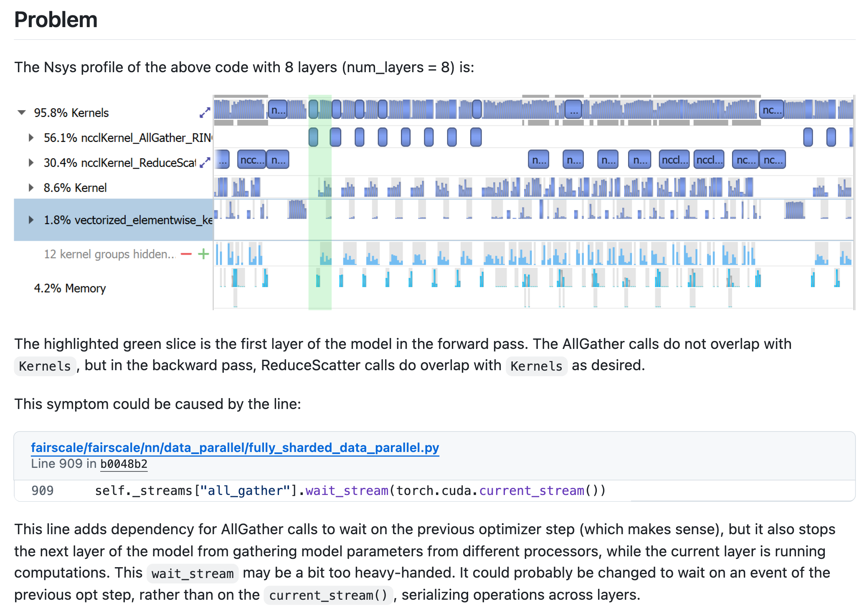The height and width of the screenshot is (616, 867).
Task: Click the first 'nccl...' ReduceScatter block in backward pass
Action: pyautogui.click(x=674, y=160)
